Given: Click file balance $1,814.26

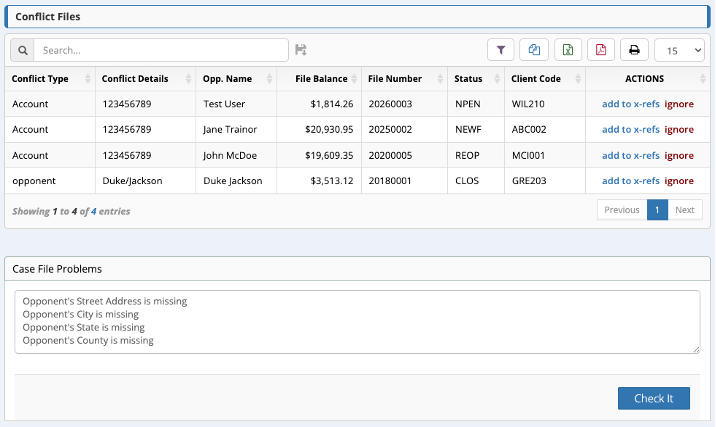Looking at the screenshot, I should pos(332,104).
